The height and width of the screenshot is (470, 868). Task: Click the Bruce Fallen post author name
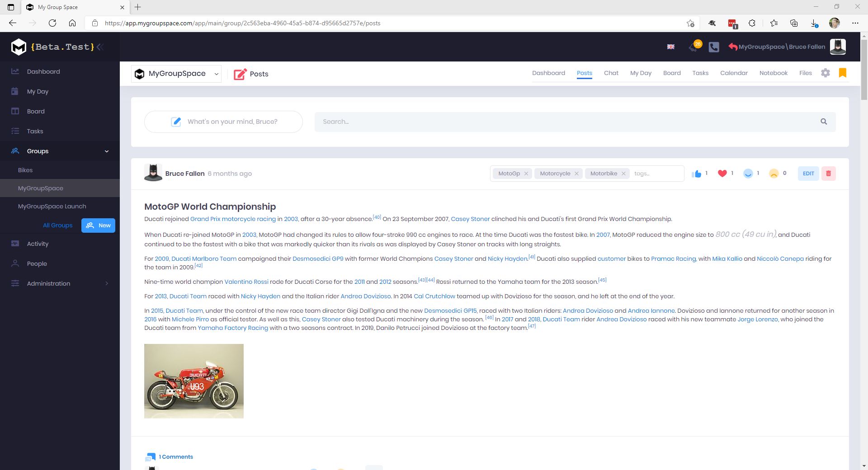point(185,174)
